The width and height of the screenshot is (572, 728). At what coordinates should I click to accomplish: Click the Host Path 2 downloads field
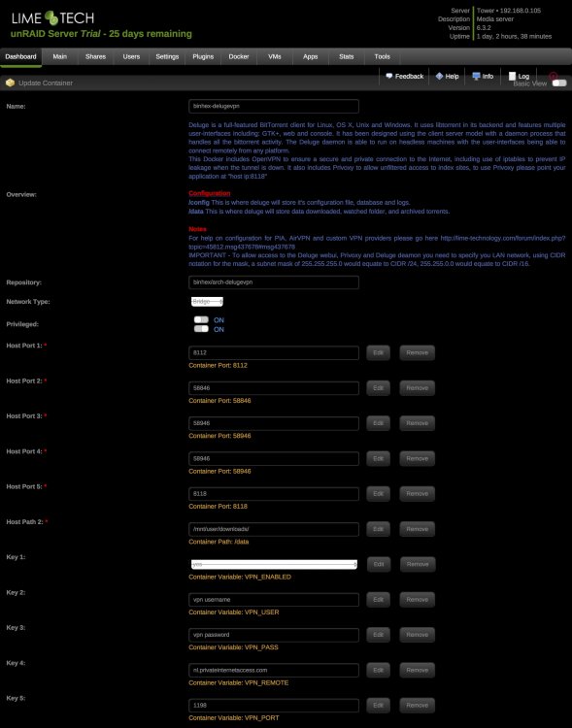pos(274,529)
